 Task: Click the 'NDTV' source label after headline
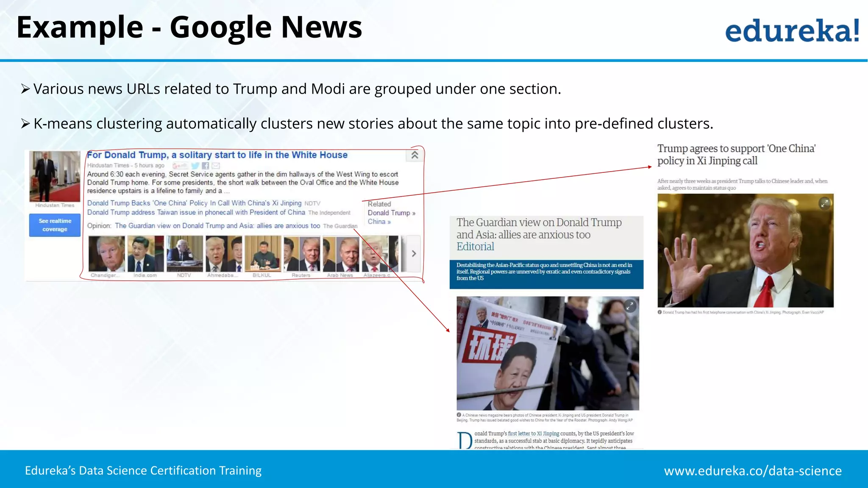[x=312, y=204]
